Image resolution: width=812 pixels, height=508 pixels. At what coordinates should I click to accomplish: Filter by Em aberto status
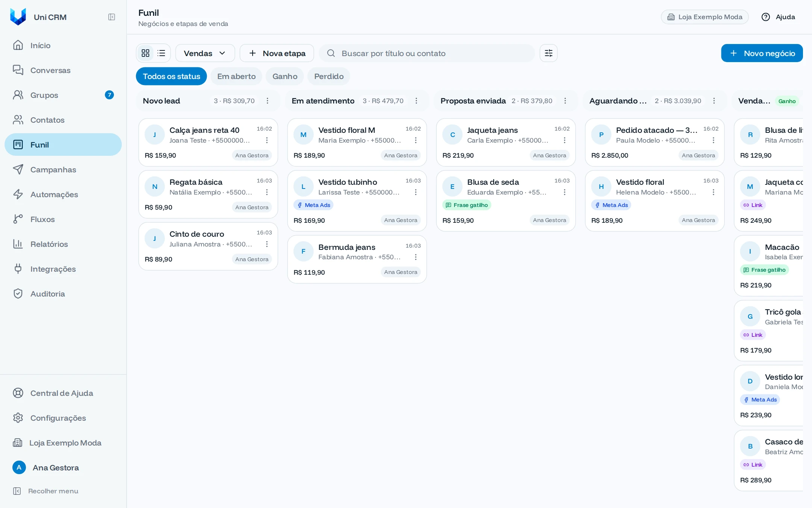click(x=236, y=76)
